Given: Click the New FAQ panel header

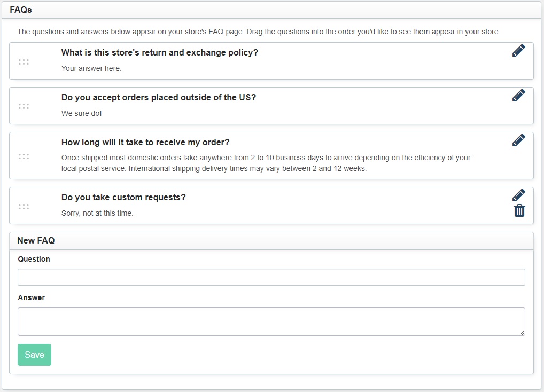Looking at the screenshot, I should 271,240.
